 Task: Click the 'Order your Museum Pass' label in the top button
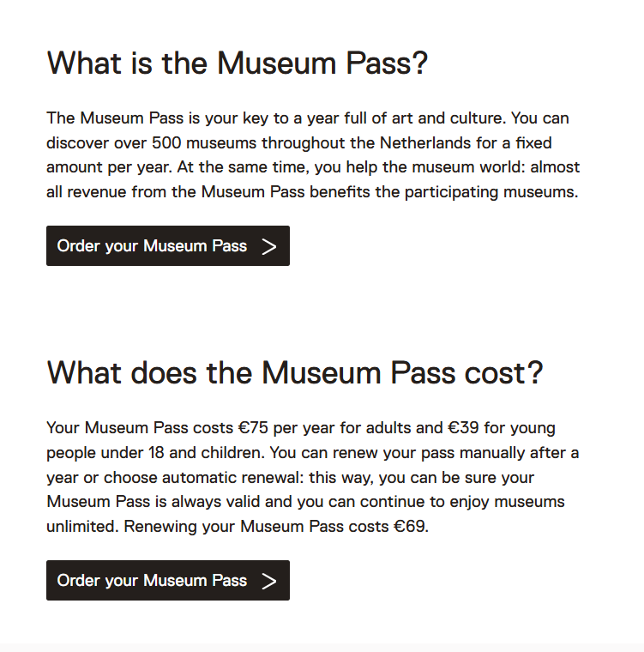point(152,245)
